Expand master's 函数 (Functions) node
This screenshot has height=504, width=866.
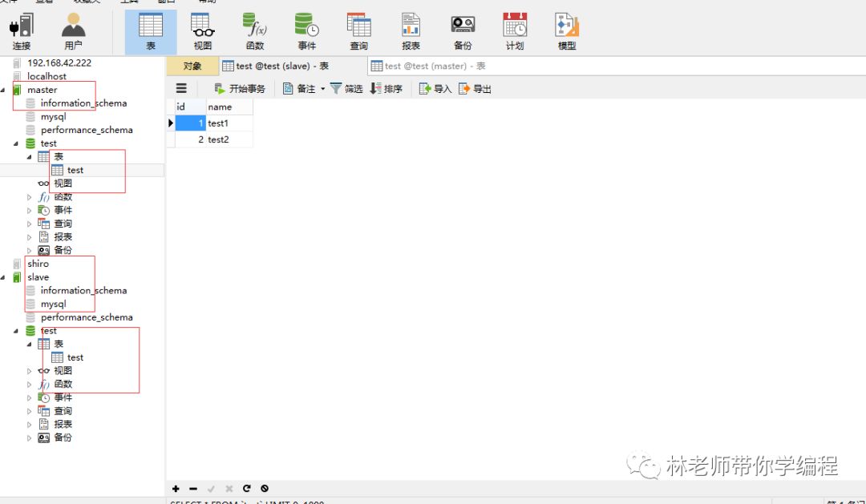point(30,197)
